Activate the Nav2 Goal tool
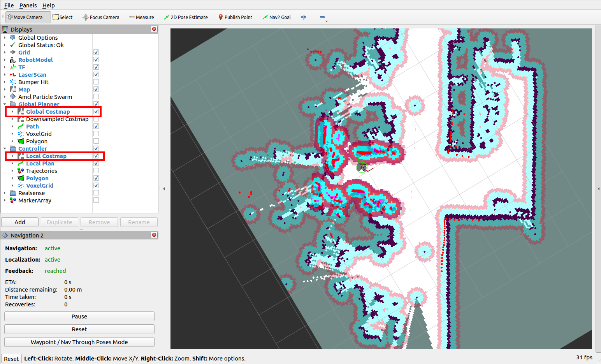Screen dimensions: 601x364 point(276,17)
